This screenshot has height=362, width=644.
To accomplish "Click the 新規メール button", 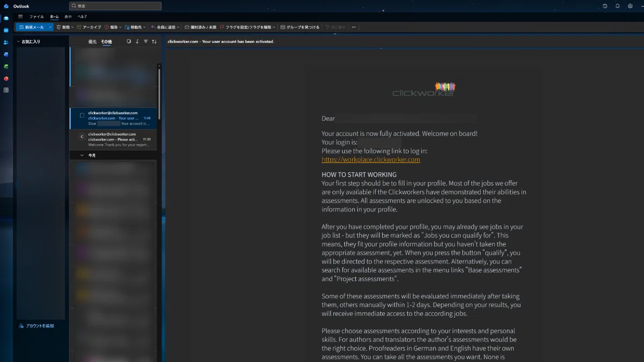I will (x=31, y=27).
